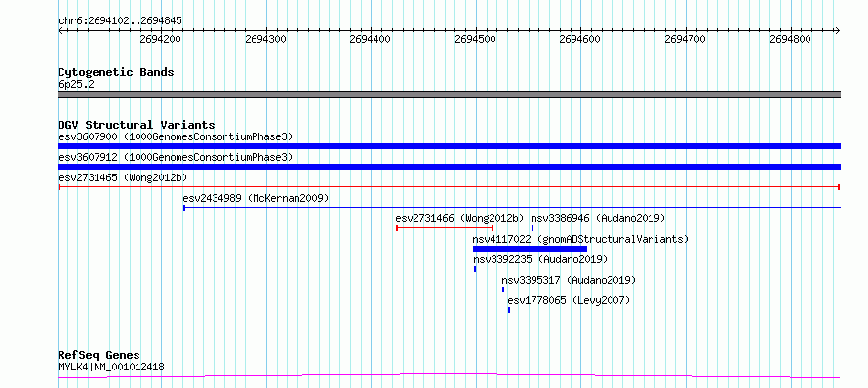Viewport: 868px width, 388px height.
Task: Click ruler position 2694500
Action: point(476,39)
